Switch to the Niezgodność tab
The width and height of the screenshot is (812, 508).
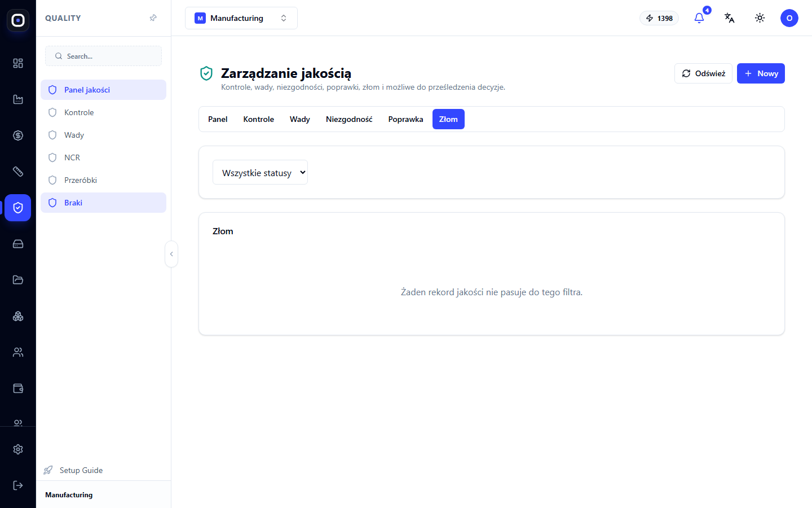(349, 119)
